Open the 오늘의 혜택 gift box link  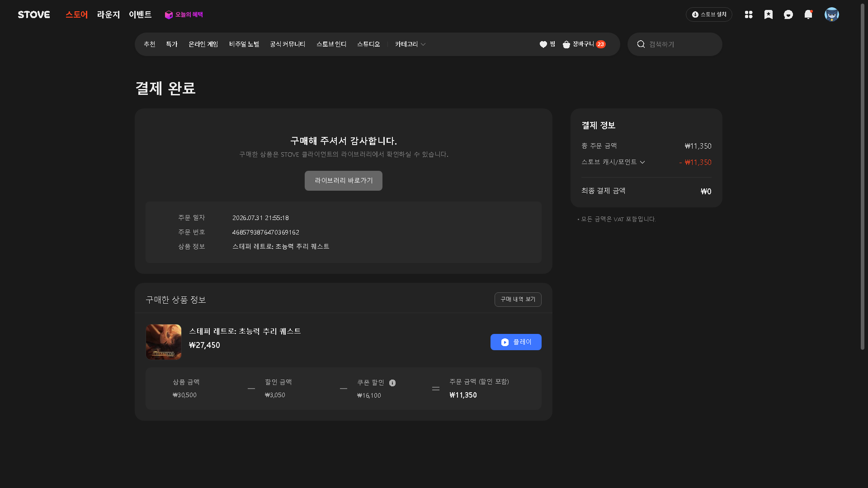pyautogui.click(x=184, y=14)
